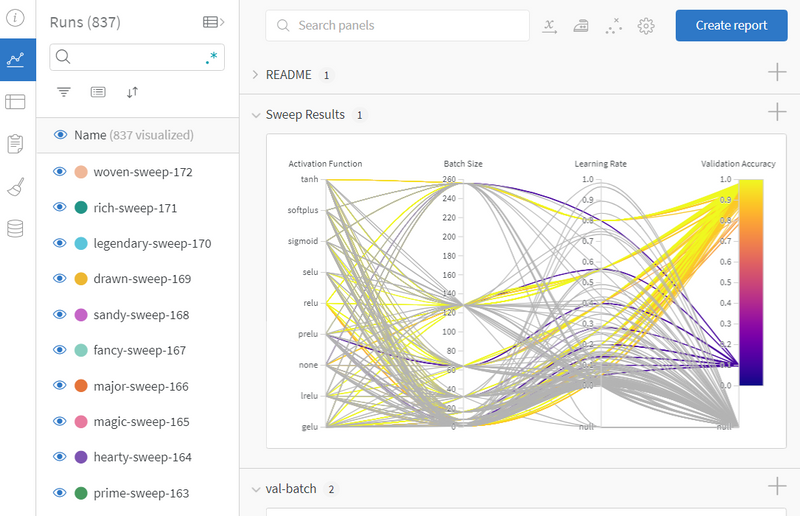Open the artifacts database icon

tap(15, 229)
